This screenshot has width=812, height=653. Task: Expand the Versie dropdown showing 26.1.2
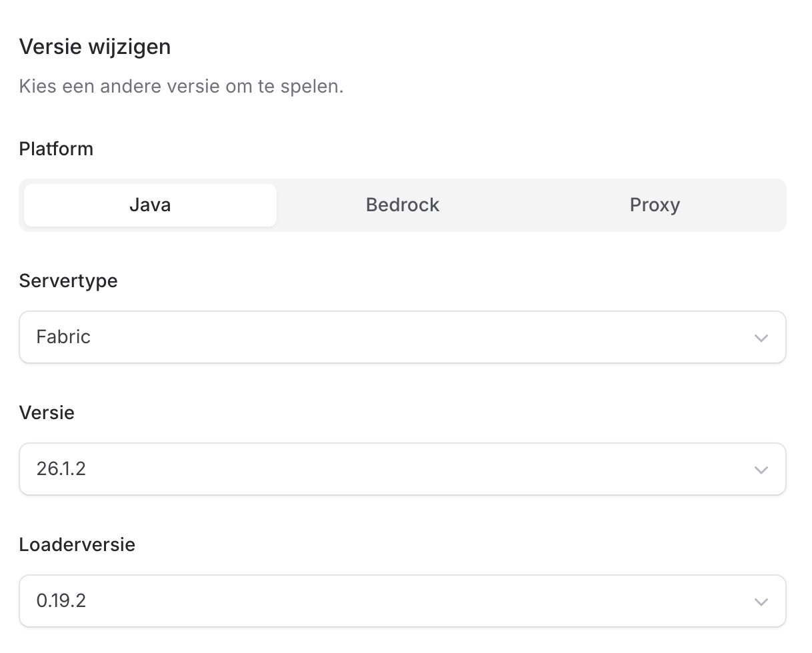(403, 469)
